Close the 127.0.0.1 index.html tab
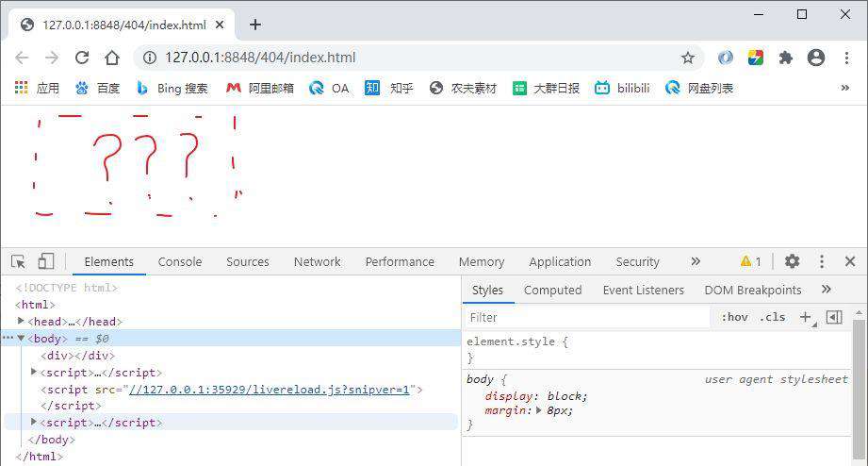This screenshot has height=466, width=868. click(220, 25)
